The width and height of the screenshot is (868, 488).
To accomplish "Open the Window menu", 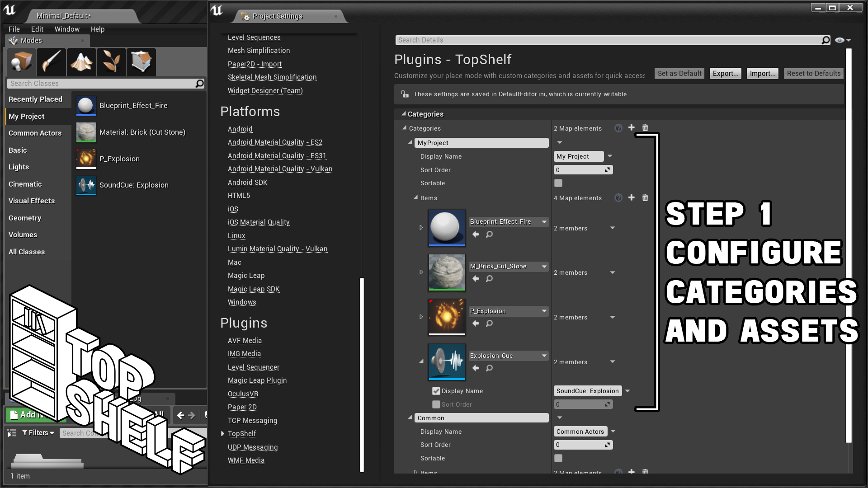I will click(67, 29).
